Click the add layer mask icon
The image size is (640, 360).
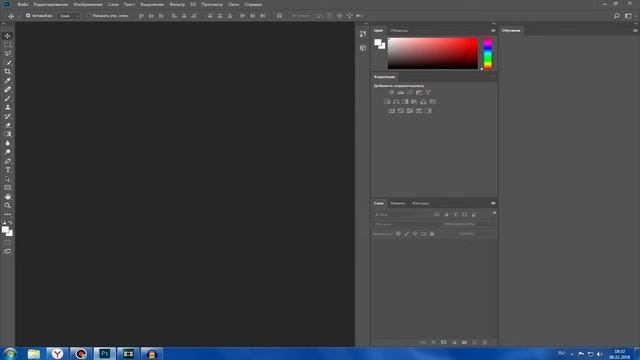pos(444,342)
